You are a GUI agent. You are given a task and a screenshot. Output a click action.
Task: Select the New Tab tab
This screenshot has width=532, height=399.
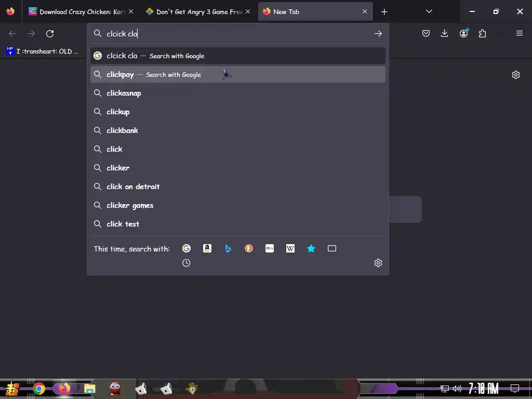pos(315,11)
